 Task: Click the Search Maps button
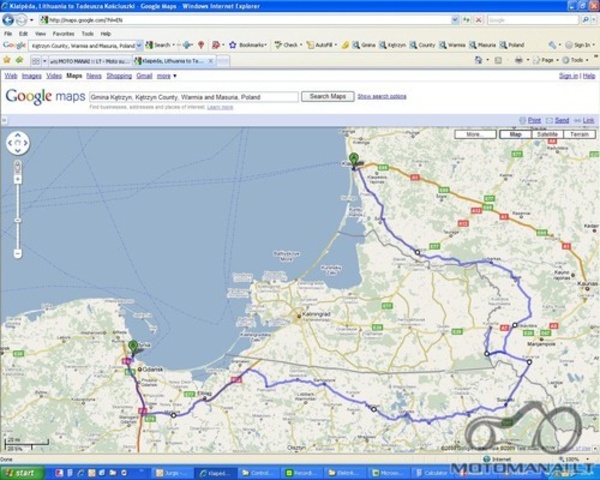click(328, 96)
